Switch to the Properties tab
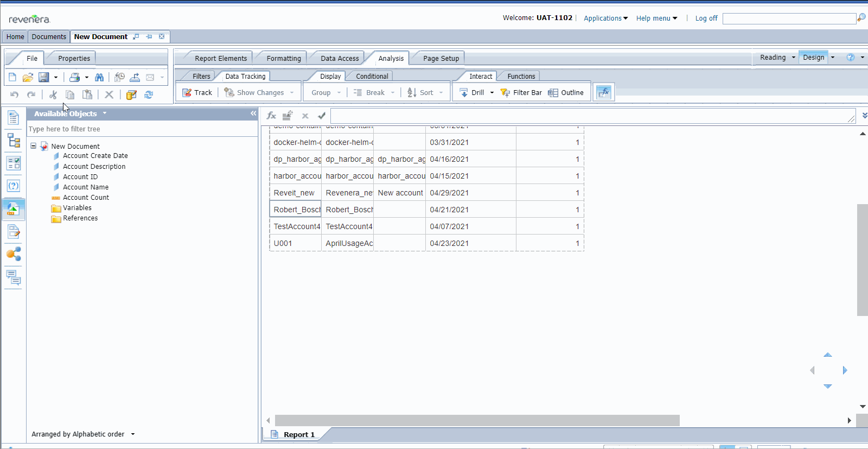 pos(74,58)
